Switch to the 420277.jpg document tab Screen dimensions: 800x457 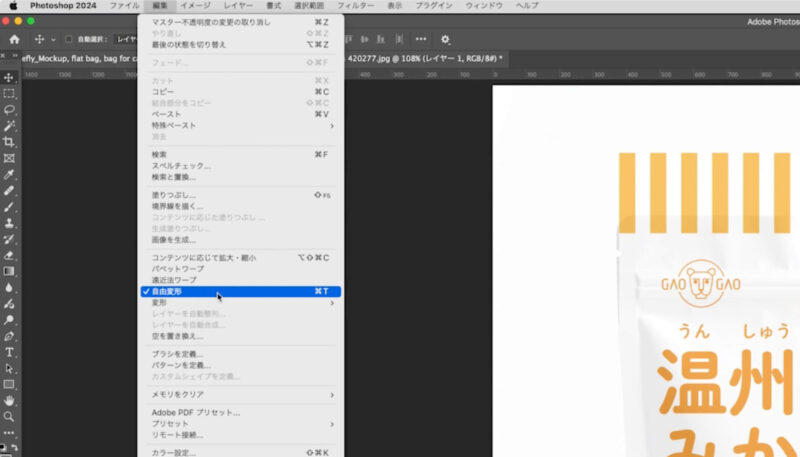(425, 59)
